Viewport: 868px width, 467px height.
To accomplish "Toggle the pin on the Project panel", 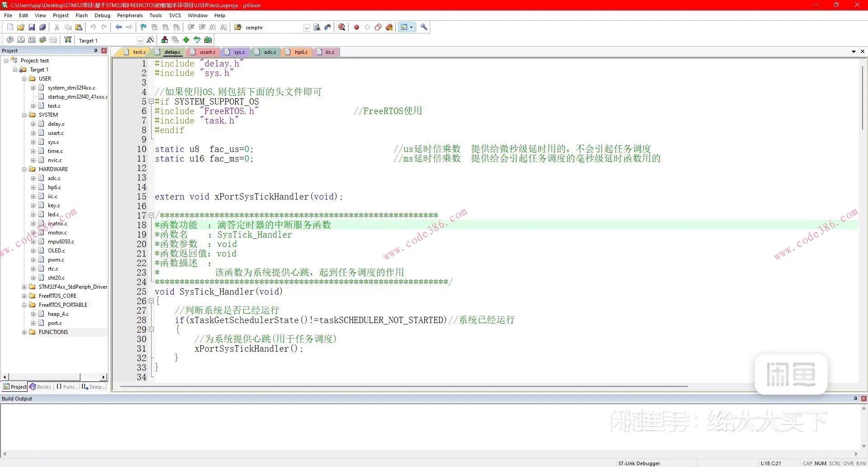I will tap(95, 51).
